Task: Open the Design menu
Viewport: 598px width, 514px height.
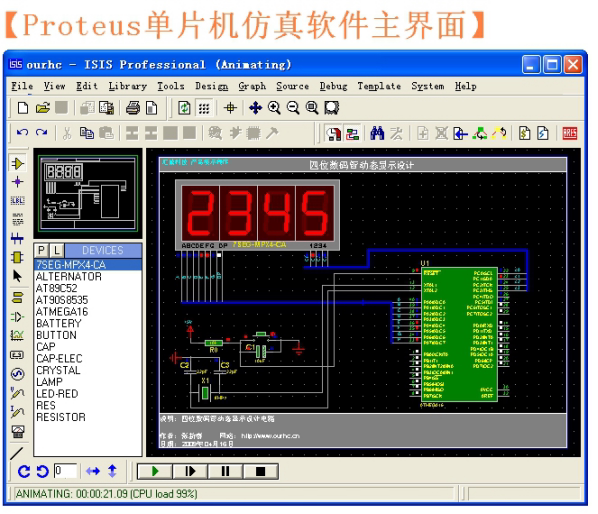Action: pyautogui.click(x=212, y=86)
